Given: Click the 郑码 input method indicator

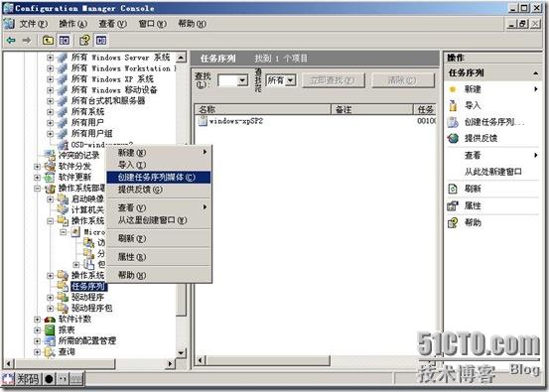Looking at the screenshot, I should coord(28,379).
